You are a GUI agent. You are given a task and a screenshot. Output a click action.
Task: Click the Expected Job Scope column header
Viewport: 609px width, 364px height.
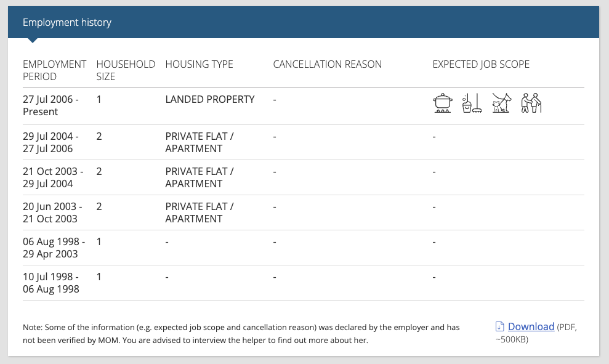(x=481, y=64)
